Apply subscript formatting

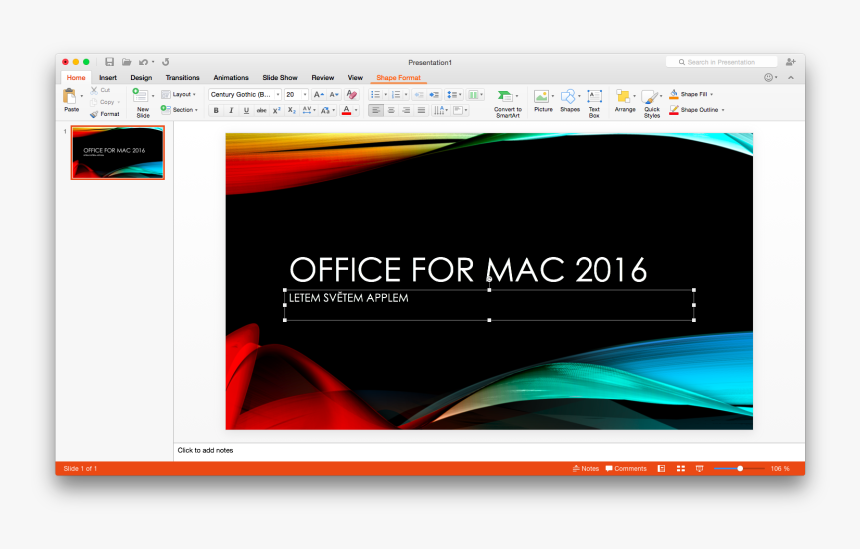pyautogui.click(x=292, y=110)
